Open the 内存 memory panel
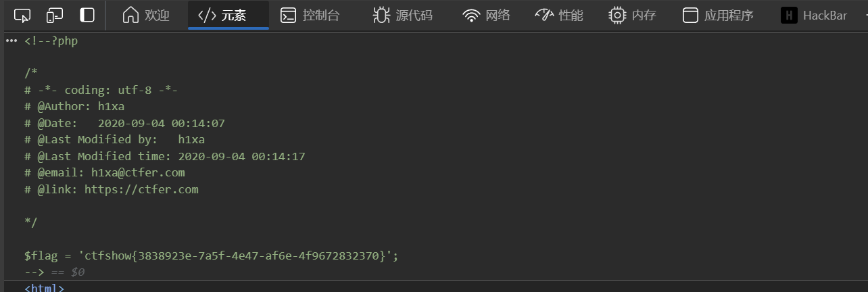The height and width of the screenshot is (292, 868). click(x=631, y=16)
